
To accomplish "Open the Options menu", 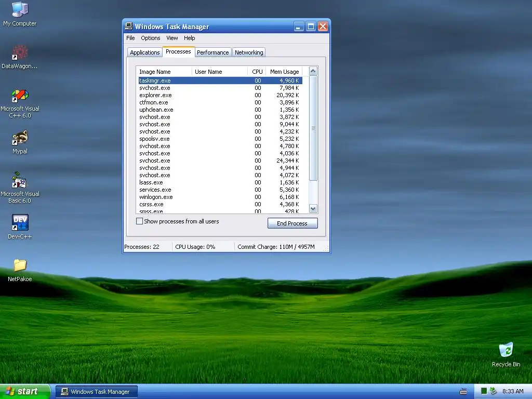I will [150, 38].
